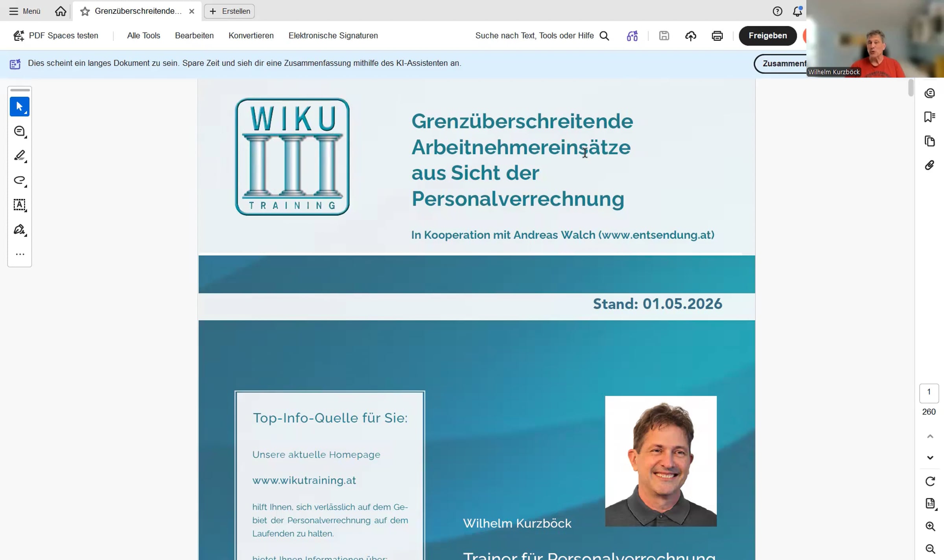Click the Zusammenfassung button in the banner
The height and width of the screenshot is (560, 944).
tap(780, 64)
